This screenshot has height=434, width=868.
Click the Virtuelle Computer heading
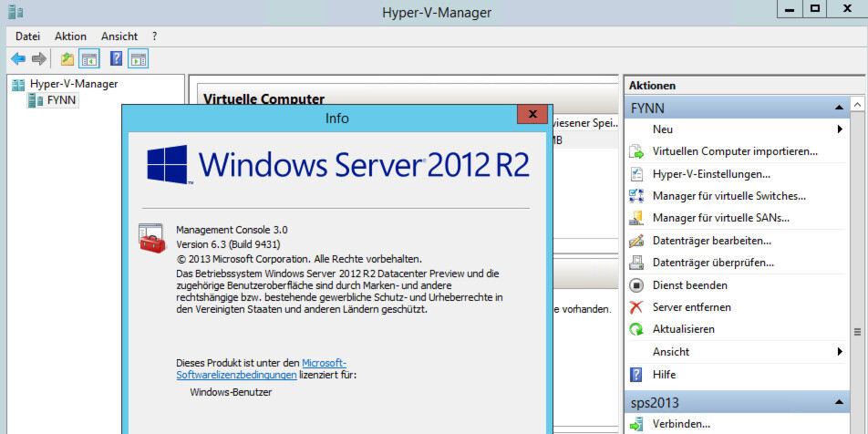coord(264,99)
